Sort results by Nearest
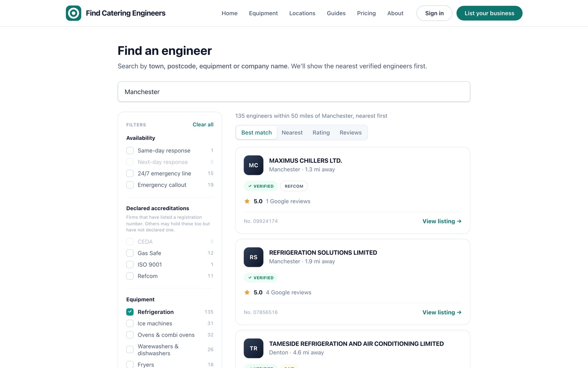588x368 pixels. pos(292,132)
